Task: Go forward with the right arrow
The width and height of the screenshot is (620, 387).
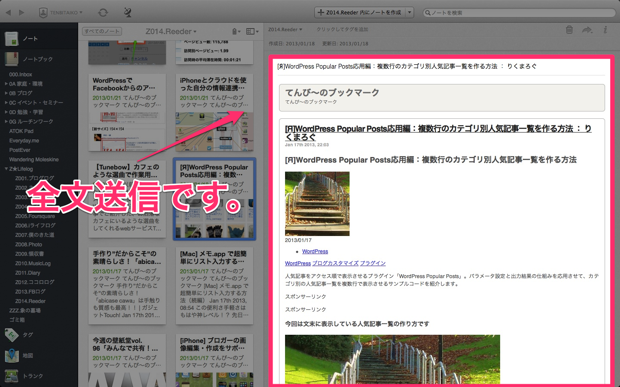Action: point(21,13)
